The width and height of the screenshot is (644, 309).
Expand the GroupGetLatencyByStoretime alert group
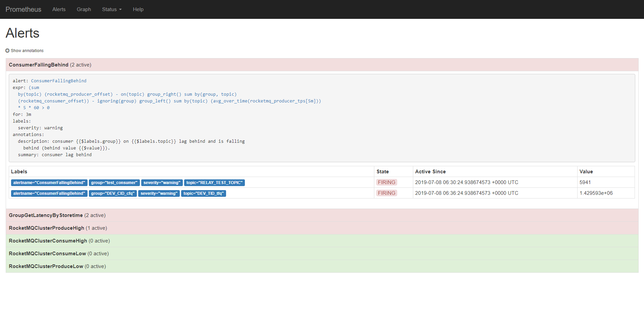point(322,215)
